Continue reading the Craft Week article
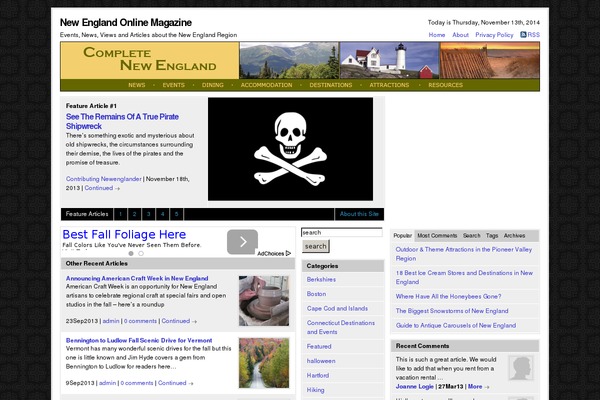The height and width of the screenshot is (400, 600). 179,321
